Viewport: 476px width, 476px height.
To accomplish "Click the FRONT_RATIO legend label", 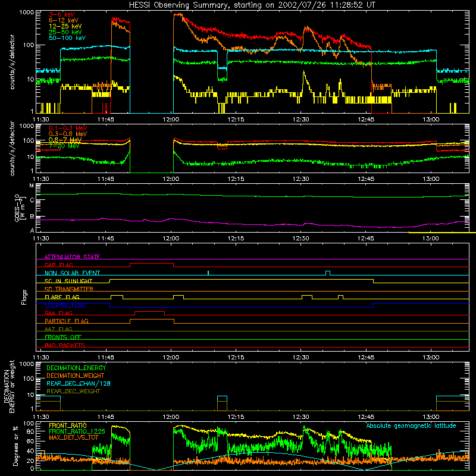I will coord(68,425).
